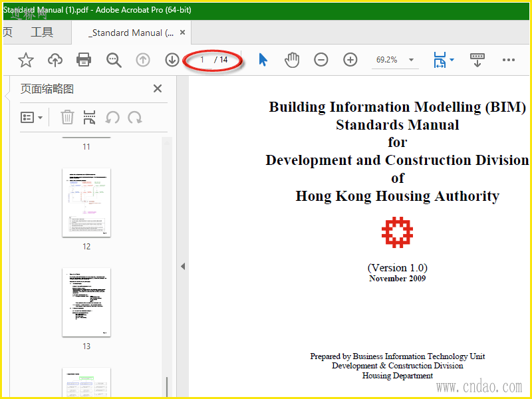Click the page label 12

tap(86, 247)
